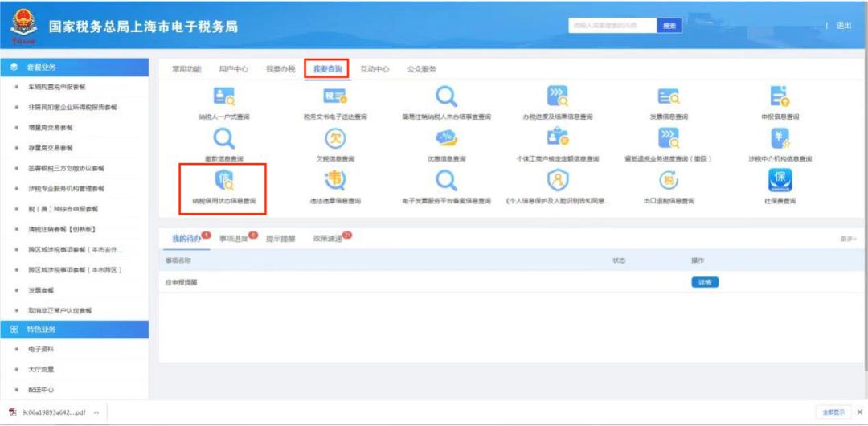Screen dimensions: 868x426
Task: Click 退出 to log out
Action: (x=844, y=26)
